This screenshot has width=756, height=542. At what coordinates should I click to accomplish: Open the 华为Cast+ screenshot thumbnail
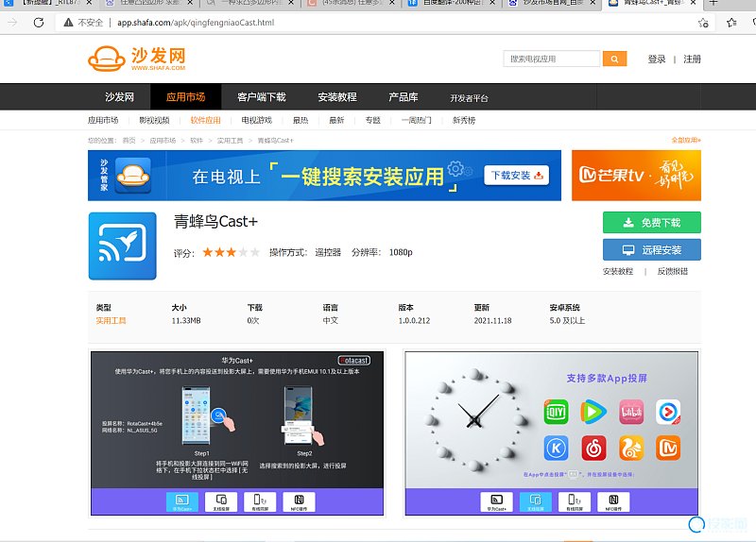pyautogui.click(x=237, y=433)
